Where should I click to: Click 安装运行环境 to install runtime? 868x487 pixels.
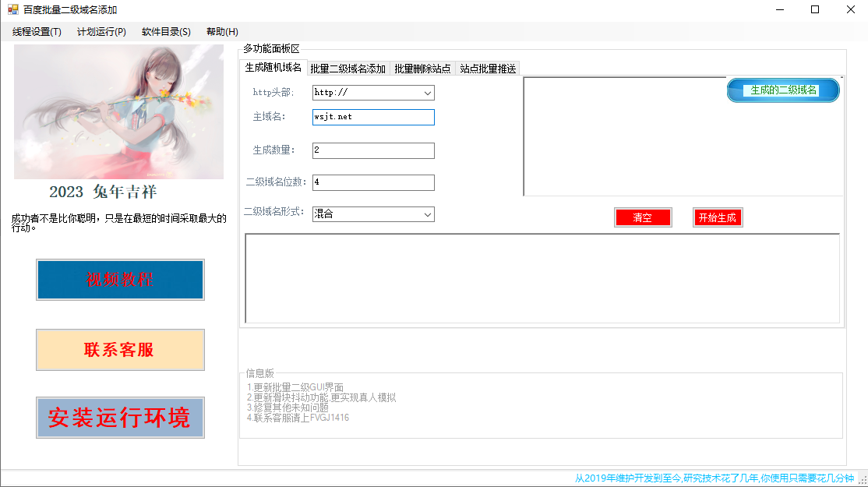point(119,418)
